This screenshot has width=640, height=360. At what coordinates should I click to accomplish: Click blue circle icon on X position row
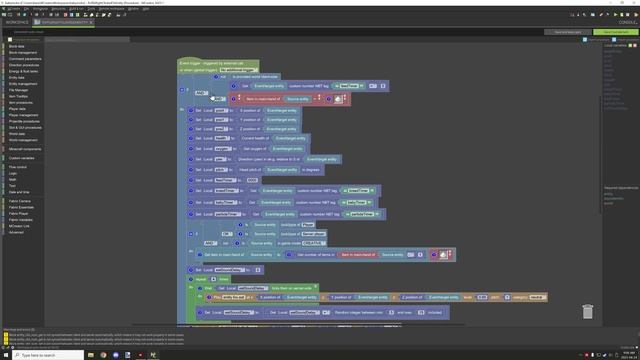(191, 111)
